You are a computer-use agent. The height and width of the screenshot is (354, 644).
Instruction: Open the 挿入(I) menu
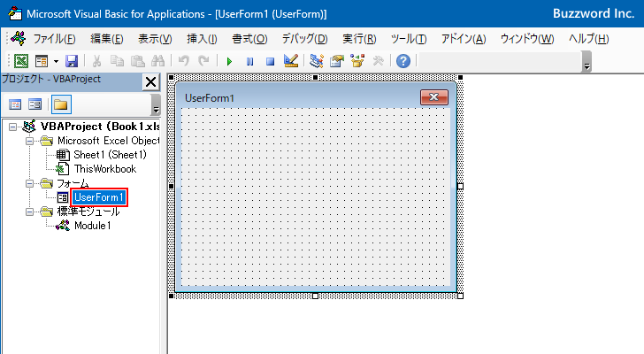tap(202, 39)
